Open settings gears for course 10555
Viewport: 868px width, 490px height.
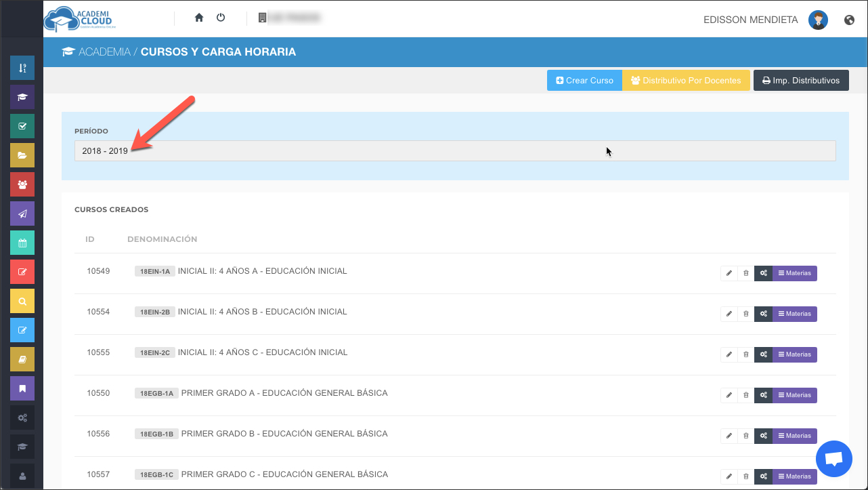tap(763, 354)
